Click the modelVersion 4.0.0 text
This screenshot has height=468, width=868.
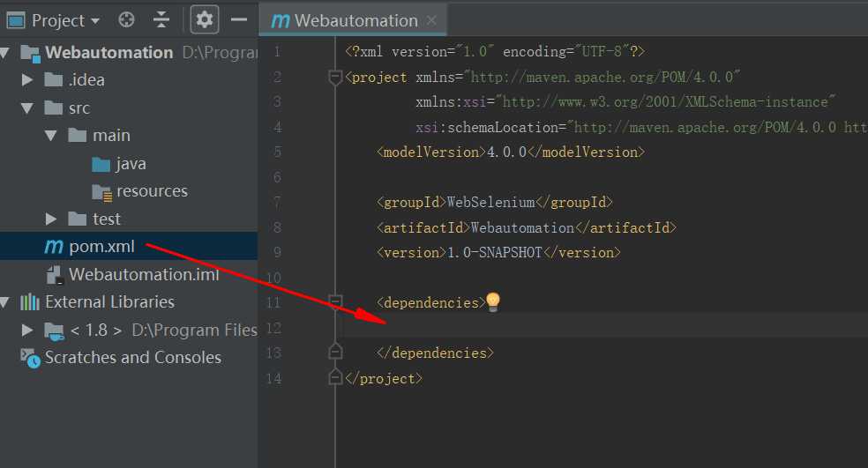(506, 152)
